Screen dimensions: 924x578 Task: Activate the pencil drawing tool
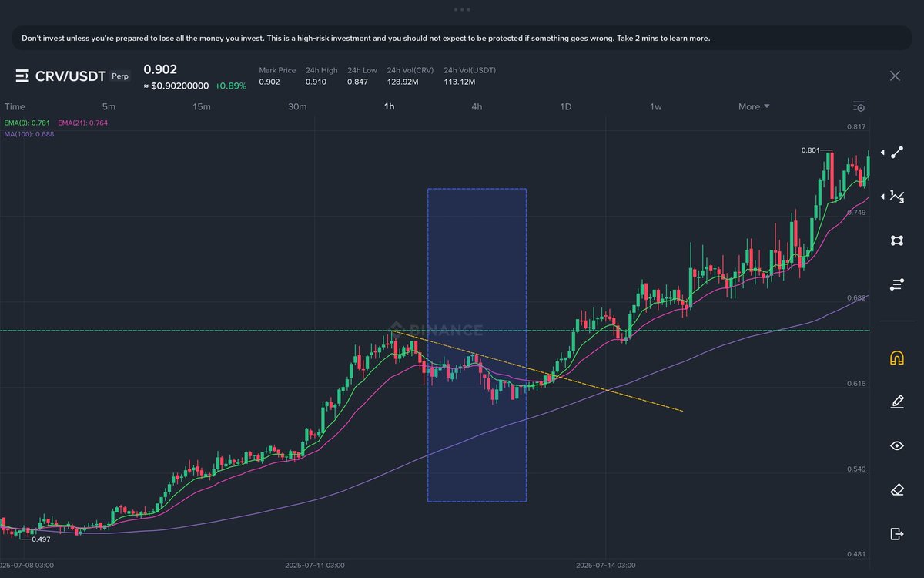[x=897, y=402]
